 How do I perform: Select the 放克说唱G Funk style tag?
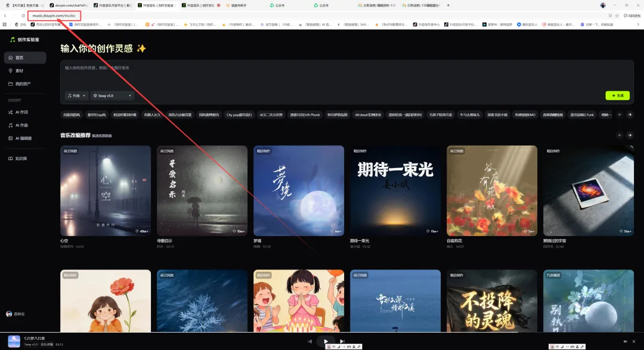click(x=582, y=115)
